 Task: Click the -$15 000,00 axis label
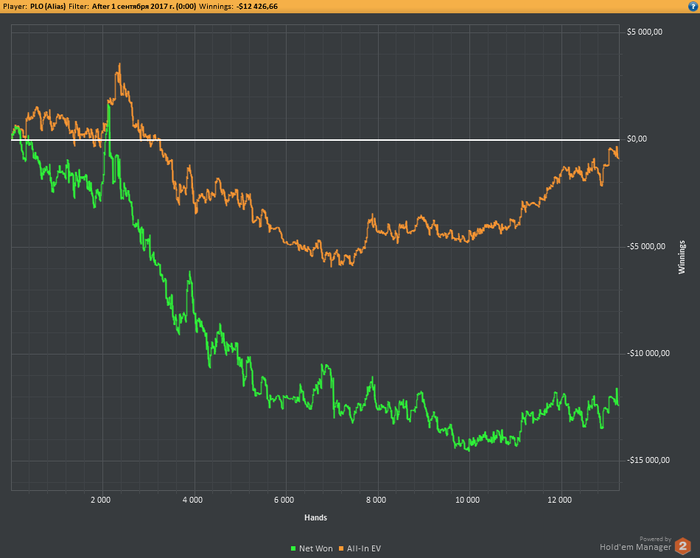pyautogui.click(x=648, y=460)
